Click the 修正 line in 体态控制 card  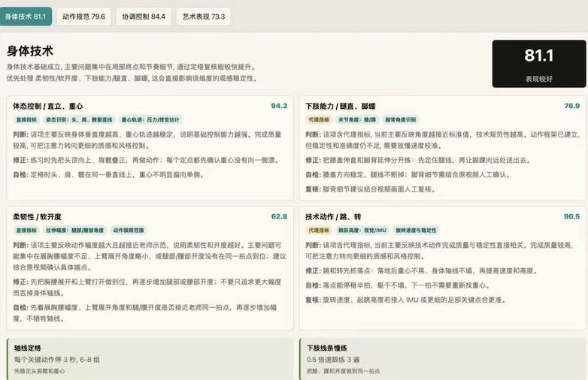[x=147, y=160]
